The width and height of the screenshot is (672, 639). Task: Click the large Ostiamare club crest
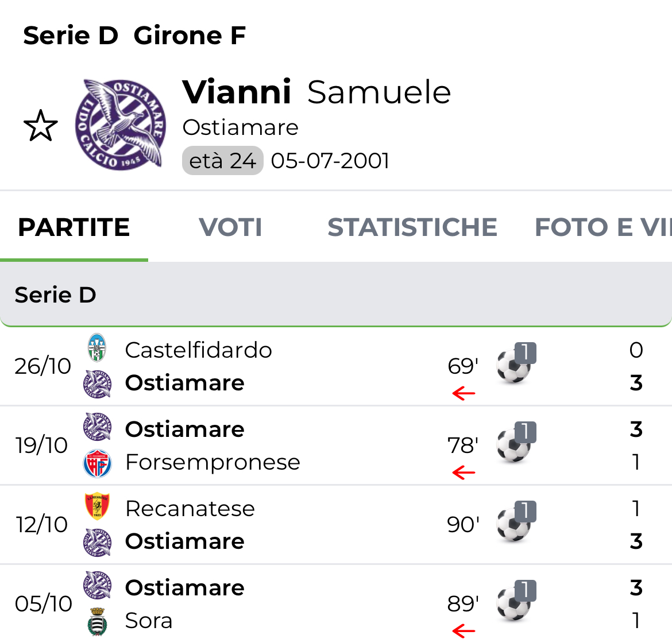click(x=121, y=125)
